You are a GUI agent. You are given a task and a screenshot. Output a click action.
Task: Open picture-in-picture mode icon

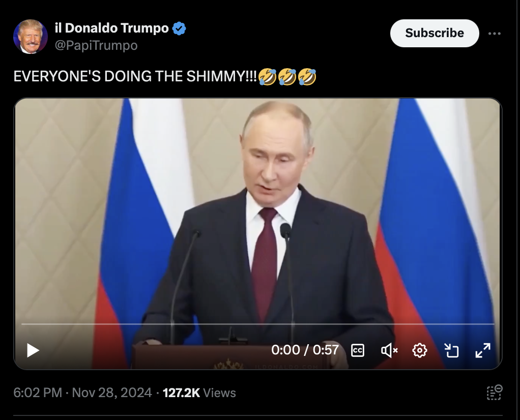click(x=451, y=350)
